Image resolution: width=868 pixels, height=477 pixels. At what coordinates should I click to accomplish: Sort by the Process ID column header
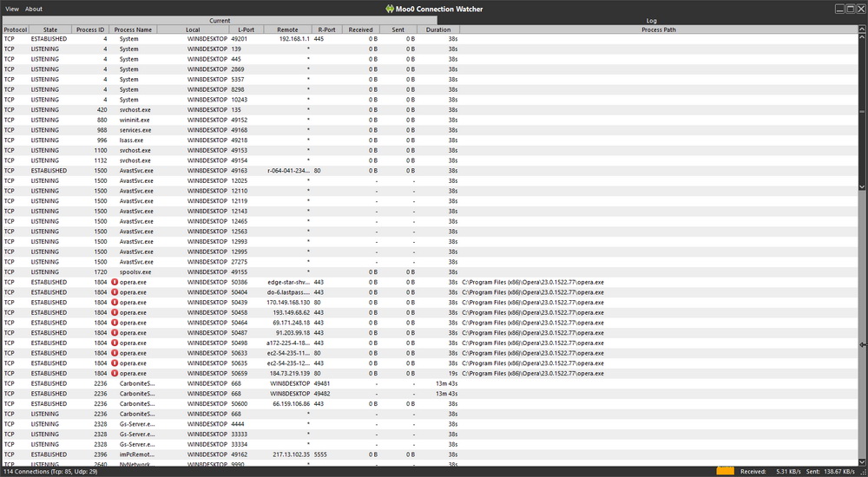[x=90, y=29]
